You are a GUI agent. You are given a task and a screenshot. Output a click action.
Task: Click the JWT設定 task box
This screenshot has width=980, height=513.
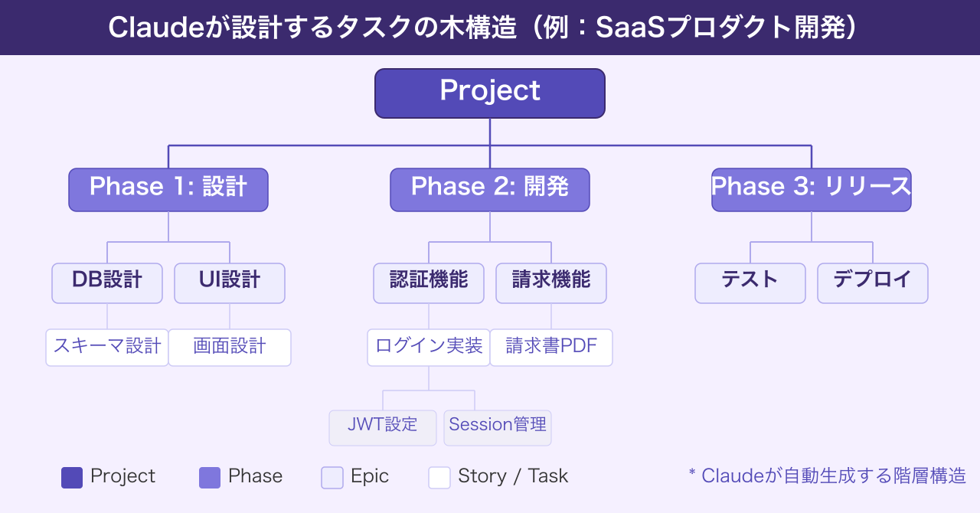(383, 427)
